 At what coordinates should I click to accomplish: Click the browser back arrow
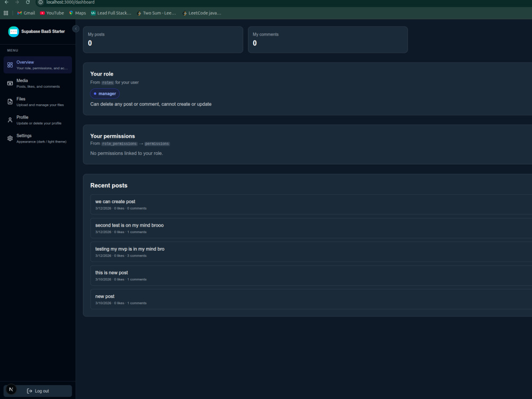6,2
